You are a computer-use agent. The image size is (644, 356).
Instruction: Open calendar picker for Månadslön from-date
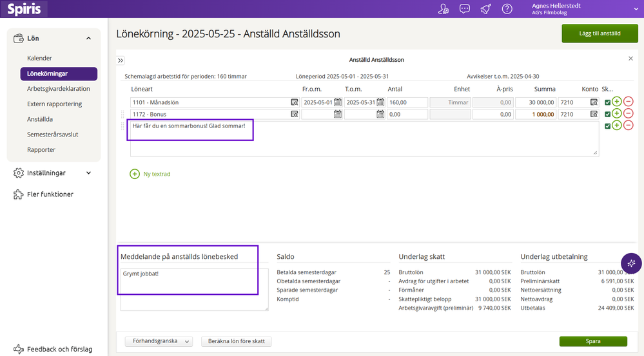tap(337, 102)
